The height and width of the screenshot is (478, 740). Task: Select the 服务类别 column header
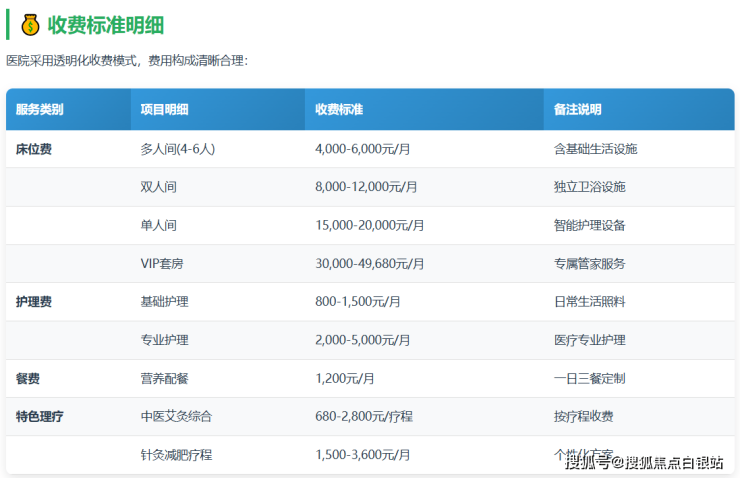pyautogui.click(x=39, y=110)
